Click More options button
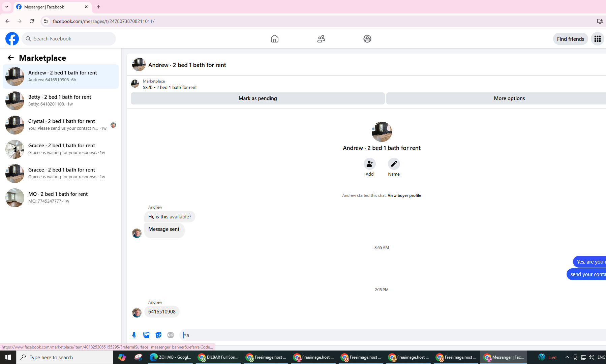Viewport: 606px width, 364px height. pyautogui.click(x=496, y=98)
